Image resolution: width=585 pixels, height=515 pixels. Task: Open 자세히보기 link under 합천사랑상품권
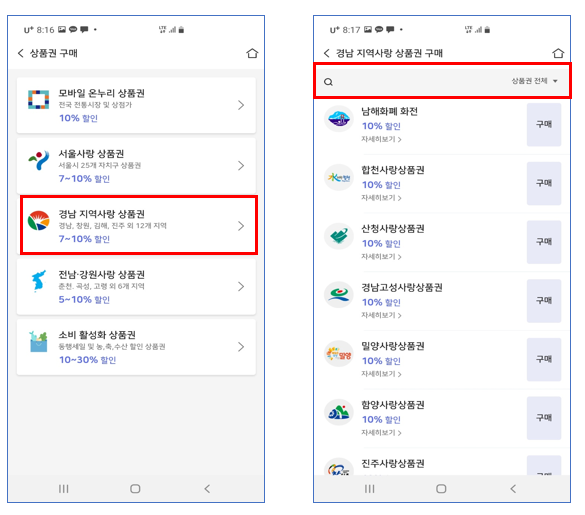click(x=381, y=198)
